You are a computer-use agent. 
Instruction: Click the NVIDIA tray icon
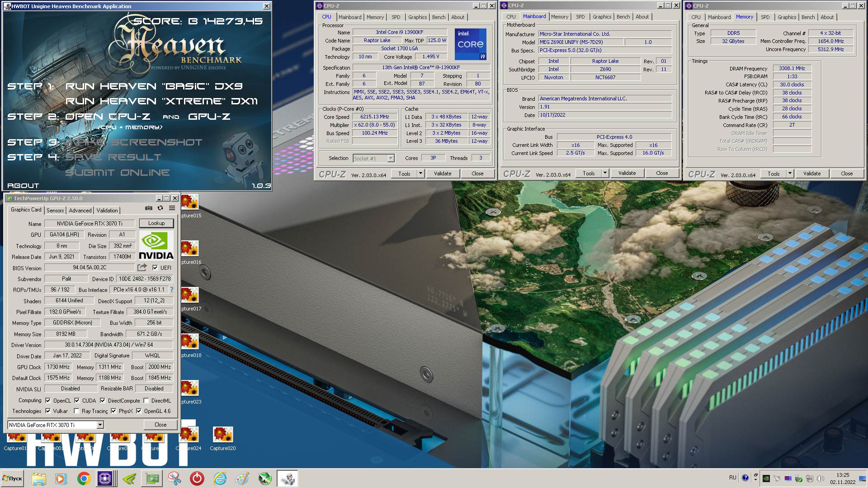[766, 479]
